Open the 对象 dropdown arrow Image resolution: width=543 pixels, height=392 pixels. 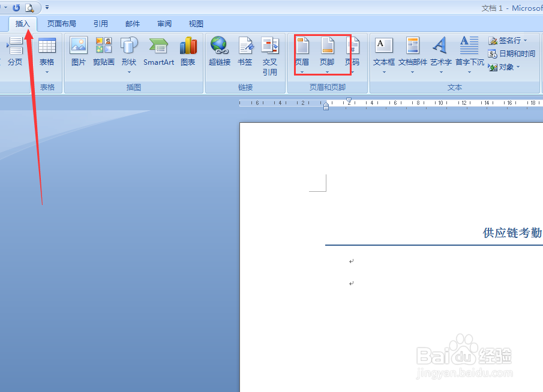[518, 67]
